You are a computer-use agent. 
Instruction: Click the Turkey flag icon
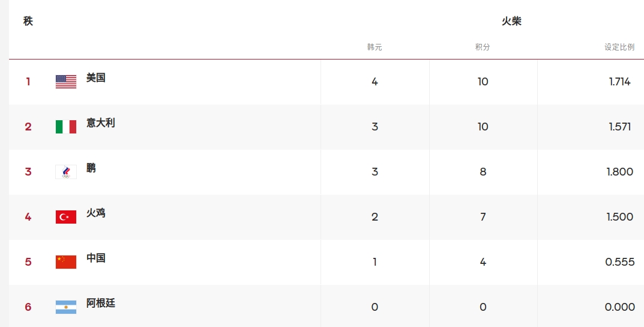pos(66,217)
